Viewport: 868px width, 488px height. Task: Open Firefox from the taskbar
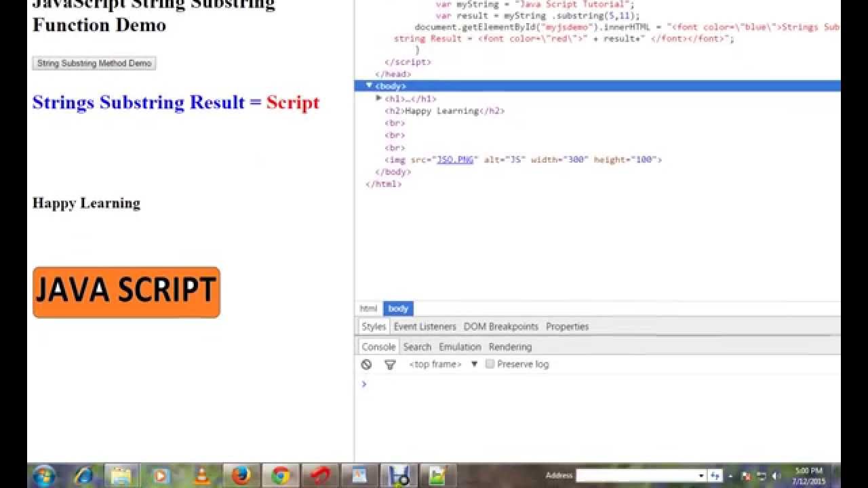[241, 476]
